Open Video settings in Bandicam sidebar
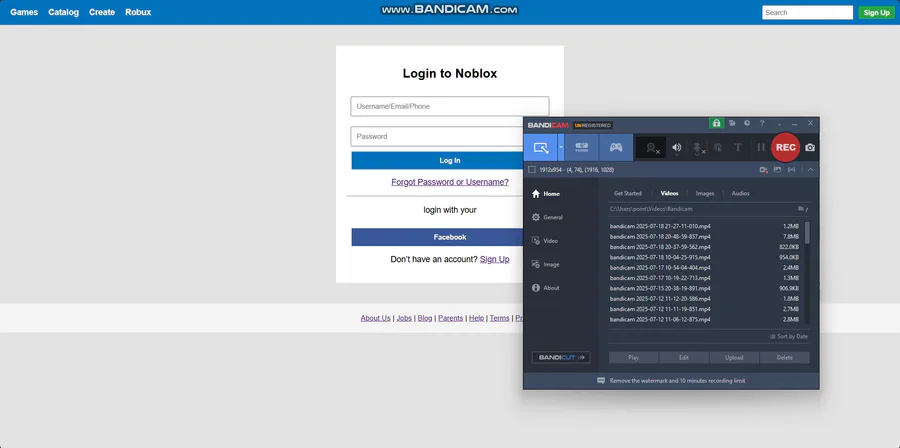This screenshot has height=448, width=900. pyautogui.click(x=545, y=241)
